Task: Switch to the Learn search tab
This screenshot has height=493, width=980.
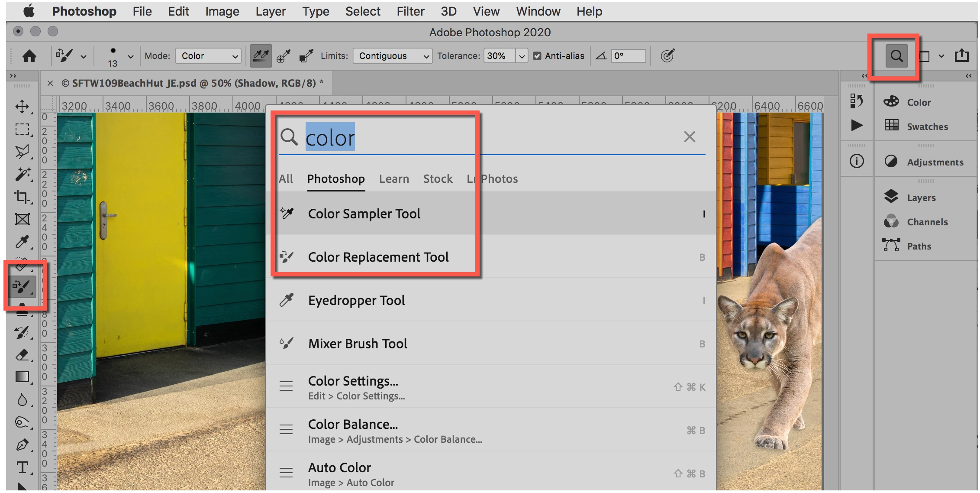Action: pos(394,178)
